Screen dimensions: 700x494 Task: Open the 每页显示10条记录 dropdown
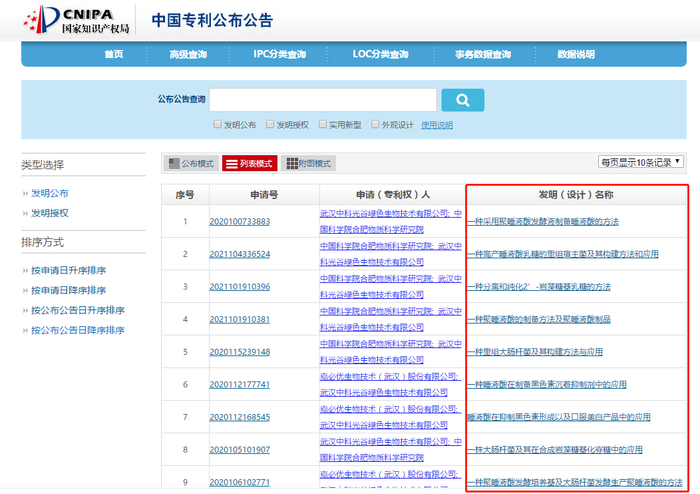coord(640,162)
